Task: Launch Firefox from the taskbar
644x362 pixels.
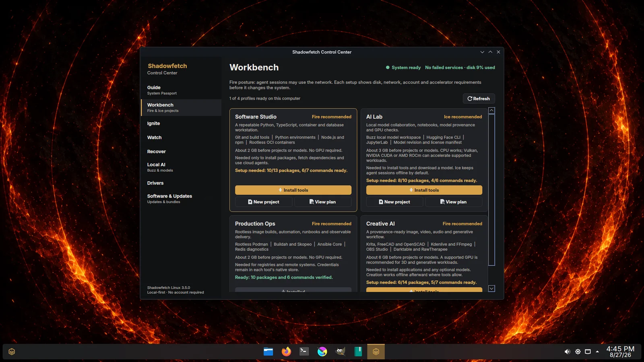Action: (x=286, y=352)
